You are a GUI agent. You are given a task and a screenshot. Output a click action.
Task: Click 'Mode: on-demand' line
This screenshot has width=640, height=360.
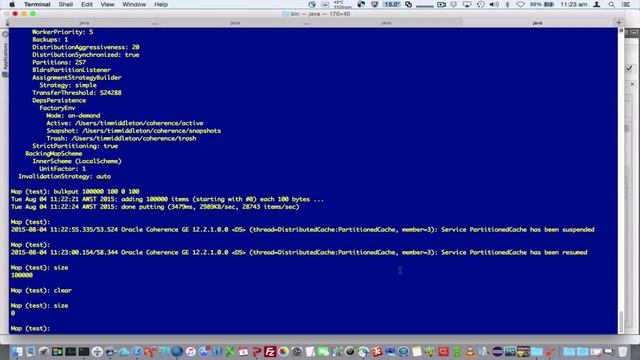pos(73,116)
